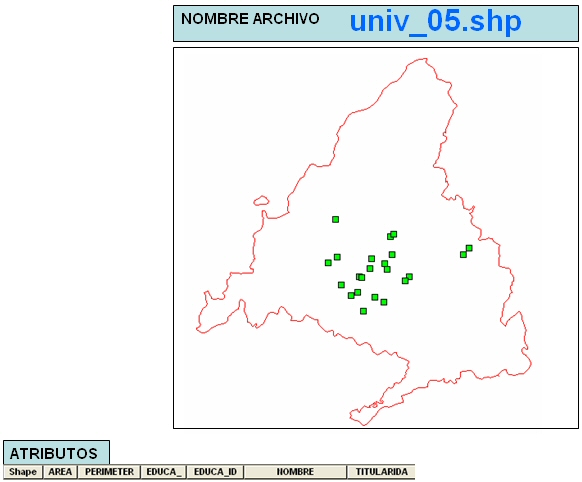Click the green marker just right of westernmost one
The image size is (582, 482).
point(337,257)
